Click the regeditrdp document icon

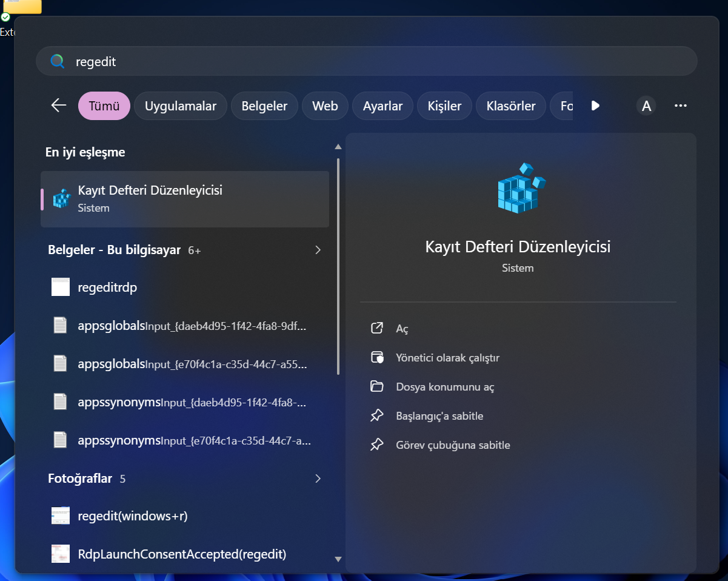tap(61, 287)
